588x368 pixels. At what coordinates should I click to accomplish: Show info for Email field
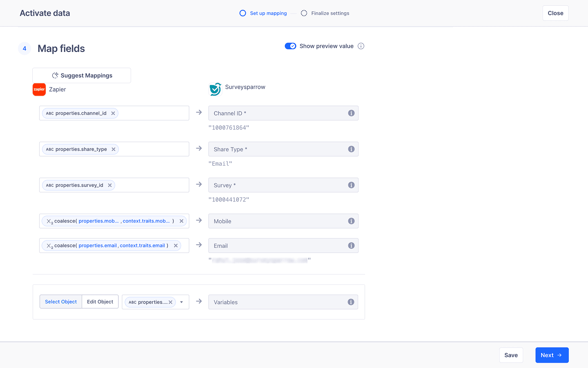pyautogui.click(x=351, y=246)
